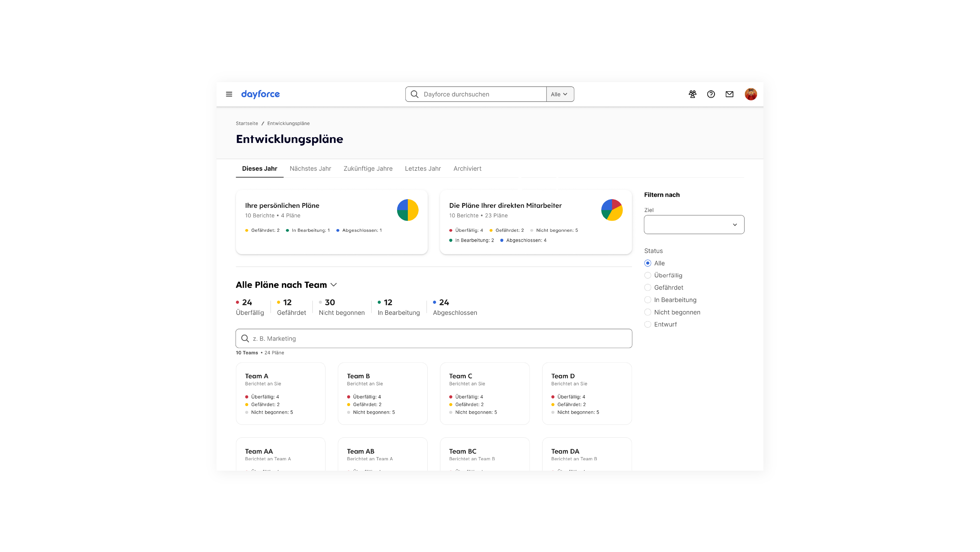The height and width of the screenshot is (552, 980).
Task: Click the magnifier icon in Dayforce search
Action: [x=414, y=94]
